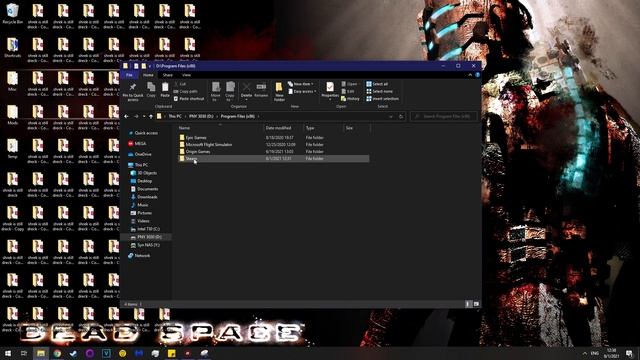Go back with the navigation arrow
This screenshot has height=360, width=640.
coord(127,117)
